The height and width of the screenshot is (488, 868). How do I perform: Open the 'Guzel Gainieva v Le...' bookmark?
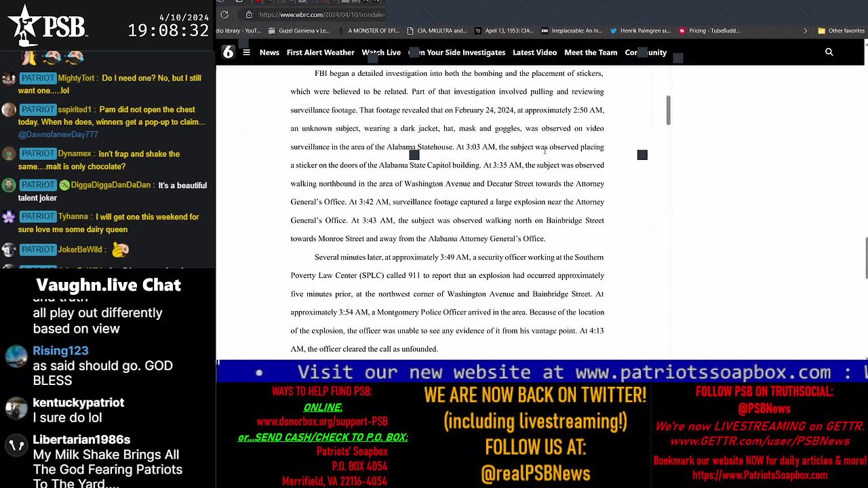(299, 30)
